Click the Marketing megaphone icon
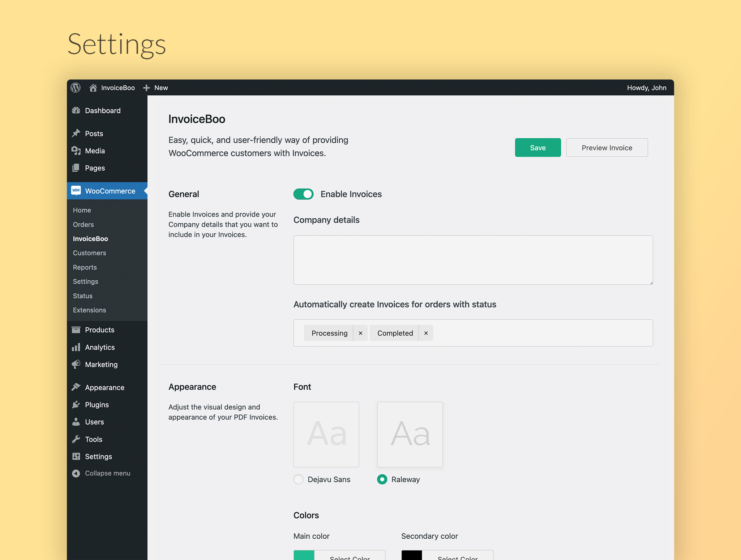 point(76,365)
